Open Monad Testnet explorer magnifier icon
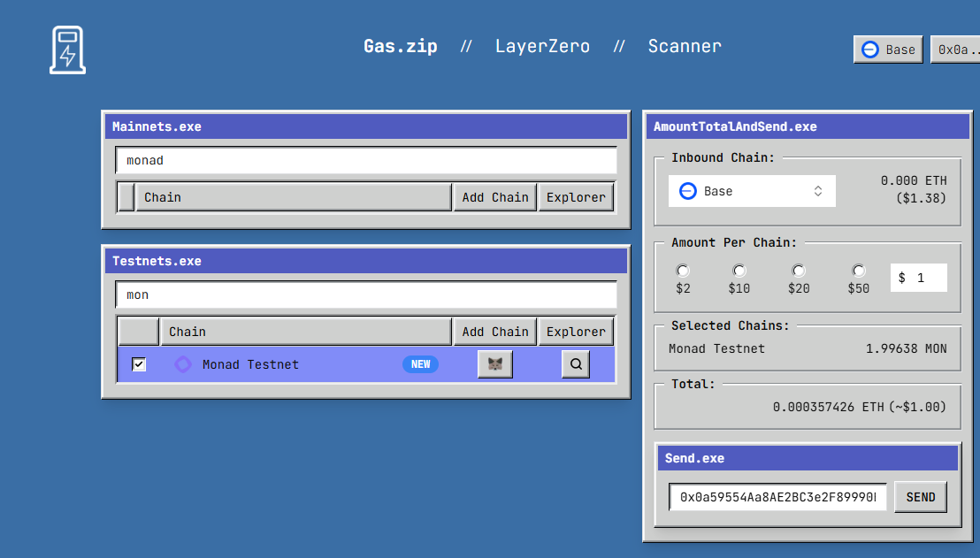 tap(576, 364)
